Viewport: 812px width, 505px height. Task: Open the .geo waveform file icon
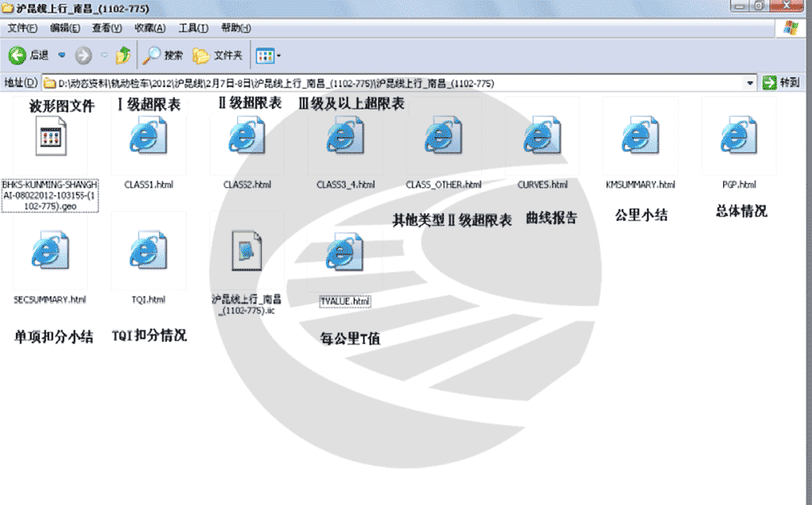[x=51, y=136]
